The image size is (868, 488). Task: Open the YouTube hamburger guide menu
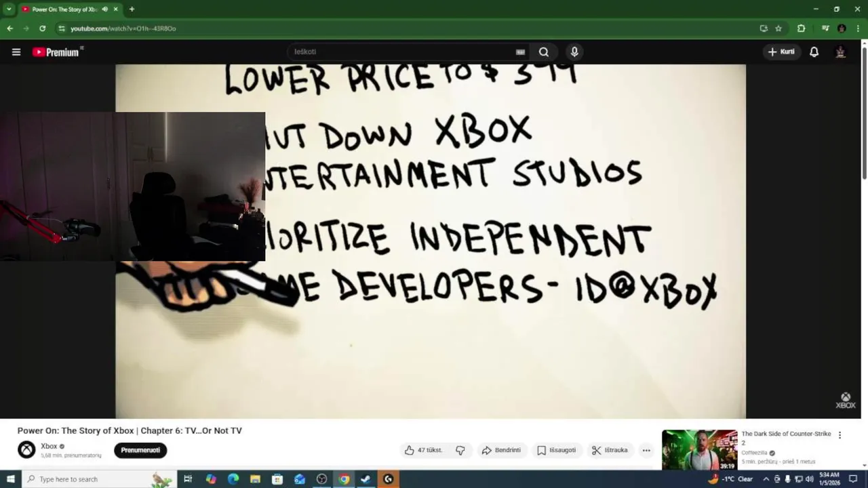pos(16,52)
